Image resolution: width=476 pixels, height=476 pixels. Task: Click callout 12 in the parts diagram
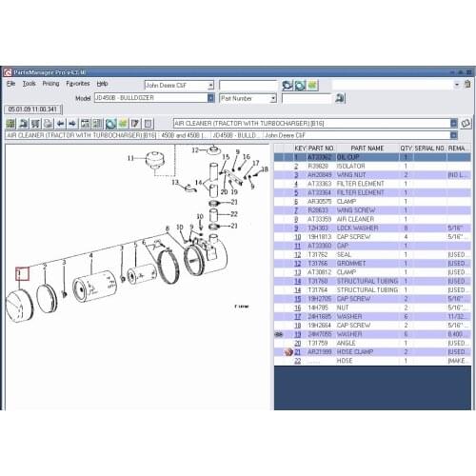195,150
